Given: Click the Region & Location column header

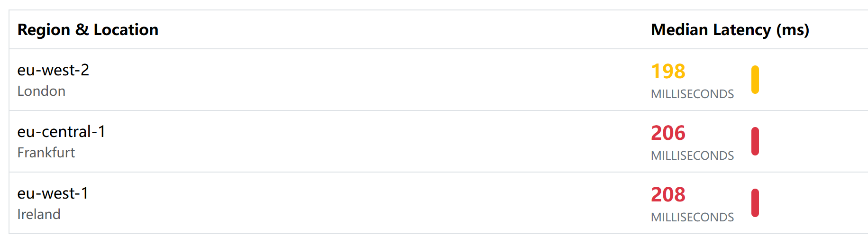Looking at the screenshot, I should tap(88, 30).
